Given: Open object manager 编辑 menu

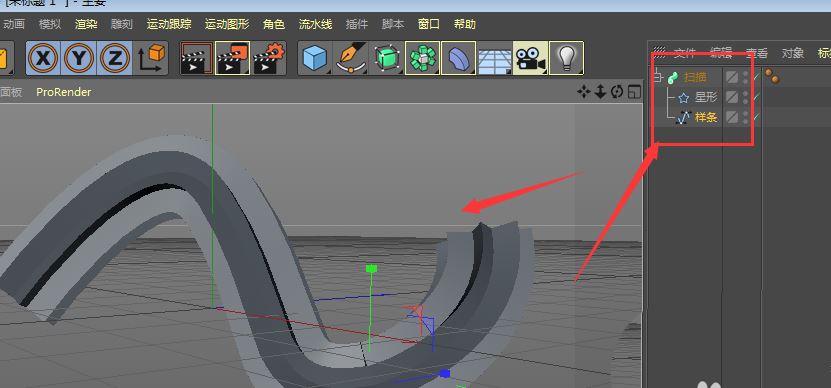Looking at the screenshot, I should click(x=721, y=53).
